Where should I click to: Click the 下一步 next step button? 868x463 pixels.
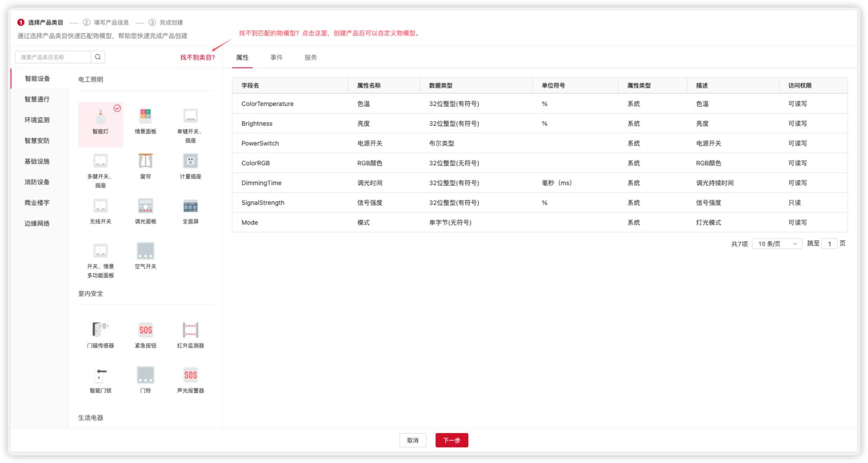(452, 440)
